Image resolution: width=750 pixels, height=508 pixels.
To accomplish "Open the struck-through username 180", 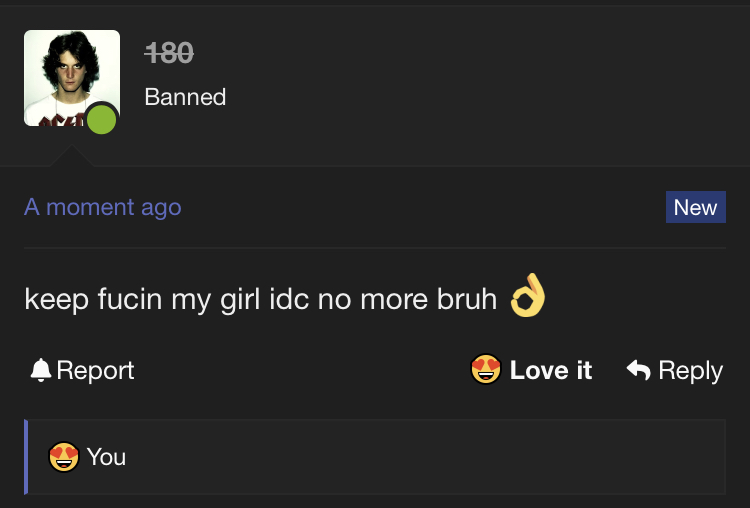I will 169,52.
